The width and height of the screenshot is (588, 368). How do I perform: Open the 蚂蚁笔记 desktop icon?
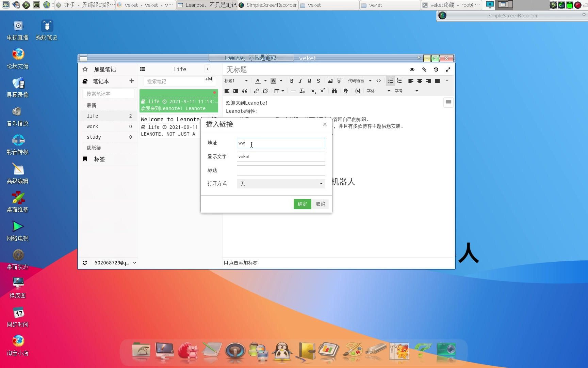(x=47, y=30)
